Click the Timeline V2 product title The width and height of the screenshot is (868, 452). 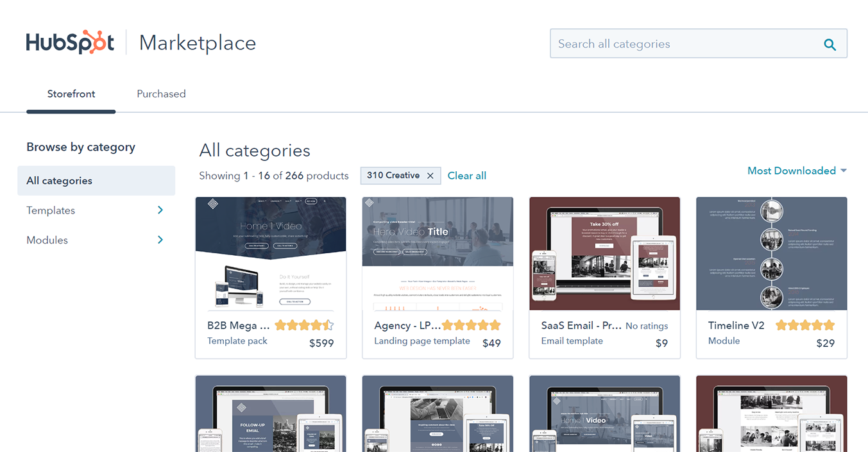coord(736,325)
